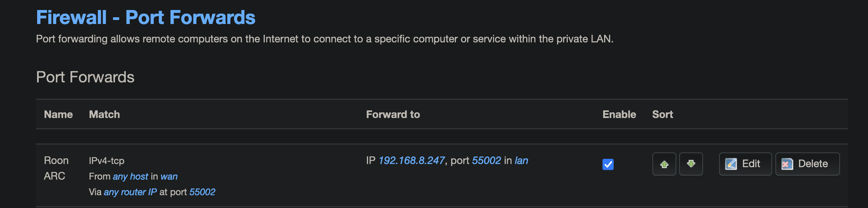Disable the Roon ARC forward checkbox
The height and width of the screenshot is (208, 868).
(x=608, y=164)
